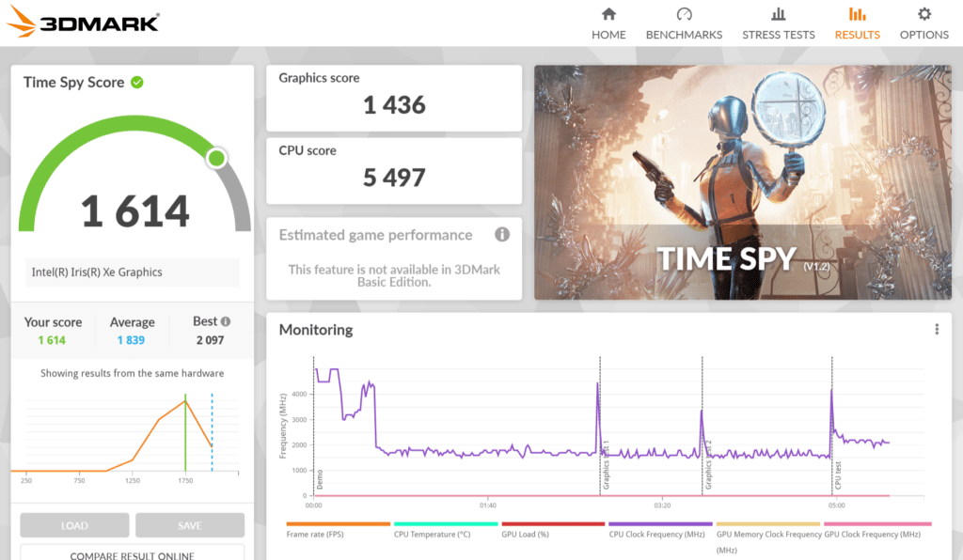Click the green line in score distribution chart
The width and height of the screenshot is (963, 560).
[x=185, y=432]
